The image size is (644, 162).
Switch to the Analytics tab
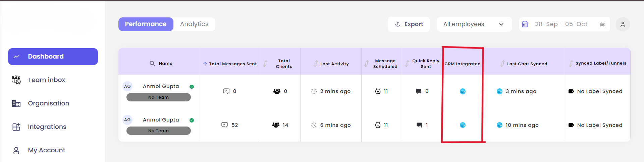coord(194,24)
